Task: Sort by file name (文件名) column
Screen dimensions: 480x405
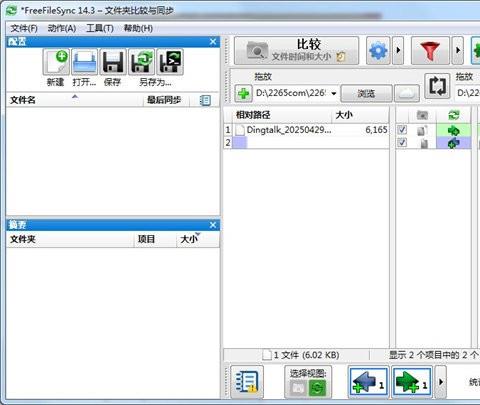Action: click(75, 100)
